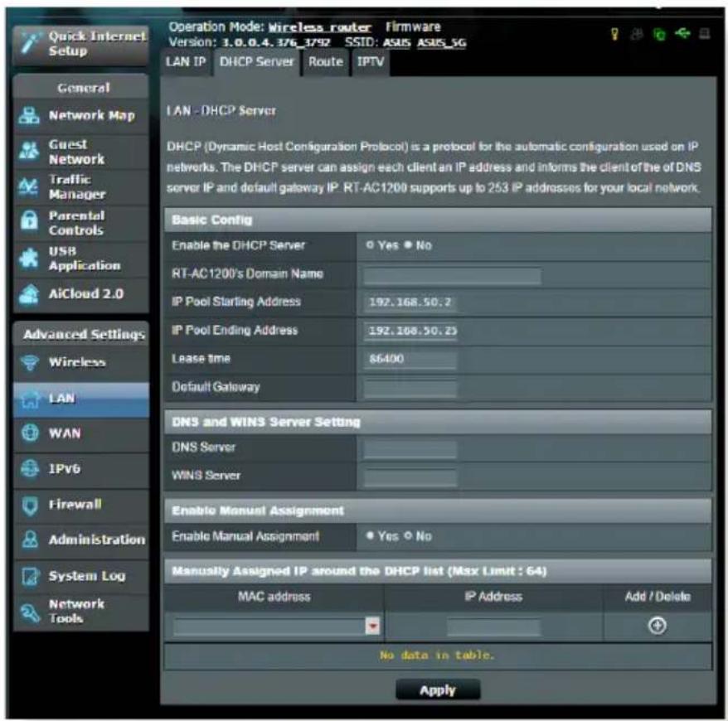Screen dimensions: 728x721
Task: Click the green USB status icon
Action: [x=682, y=33]
